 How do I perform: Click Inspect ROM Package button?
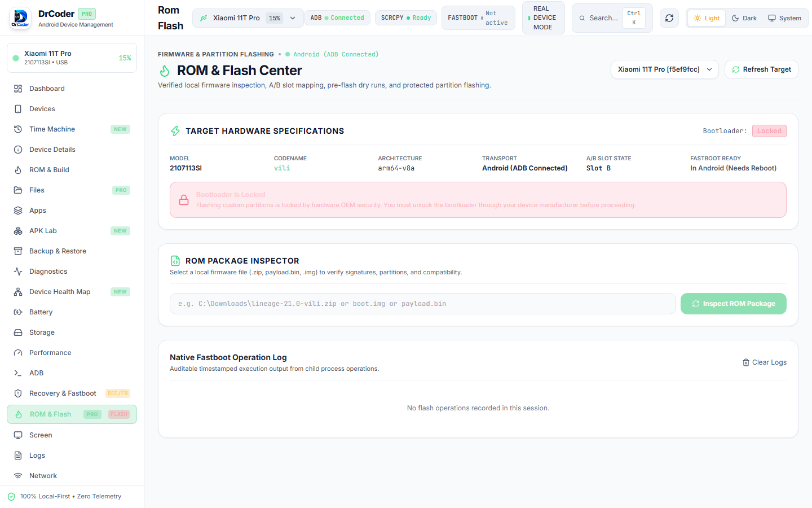pos(734,304)
